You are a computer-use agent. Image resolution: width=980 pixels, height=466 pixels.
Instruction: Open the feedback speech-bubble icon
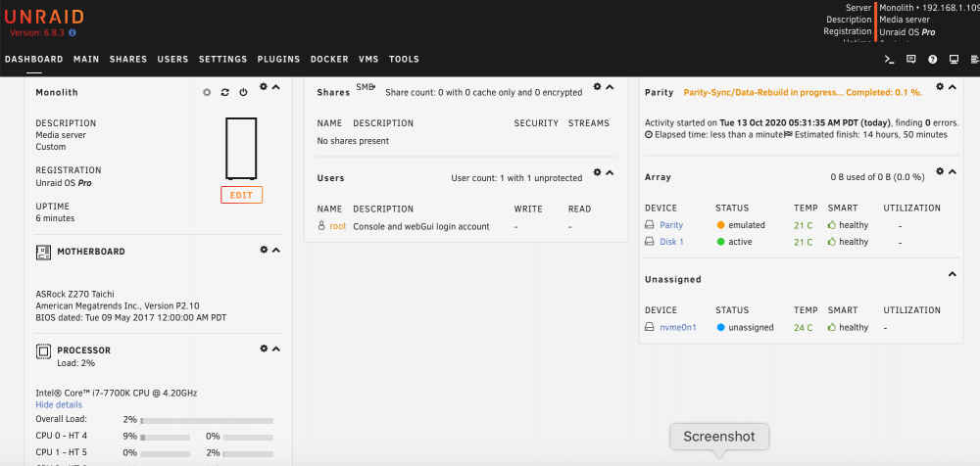click(x=910, y=60)
